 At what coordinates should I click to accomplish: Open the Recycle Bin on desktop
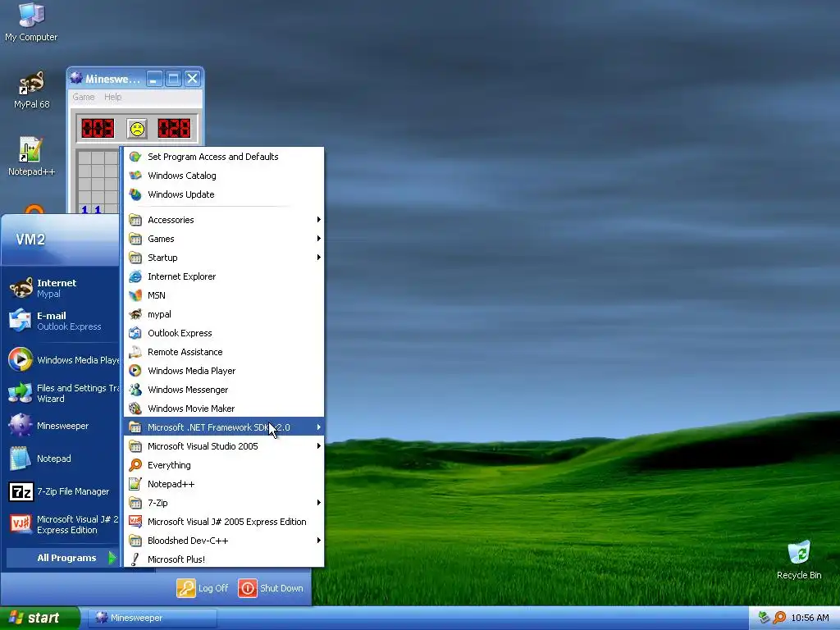click(799, 560)
